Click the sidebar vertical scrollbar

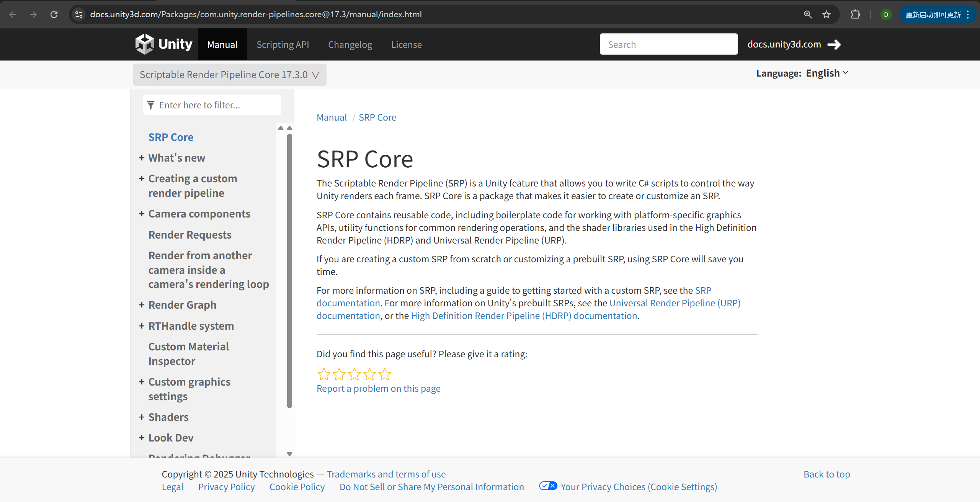pos(289,270)
